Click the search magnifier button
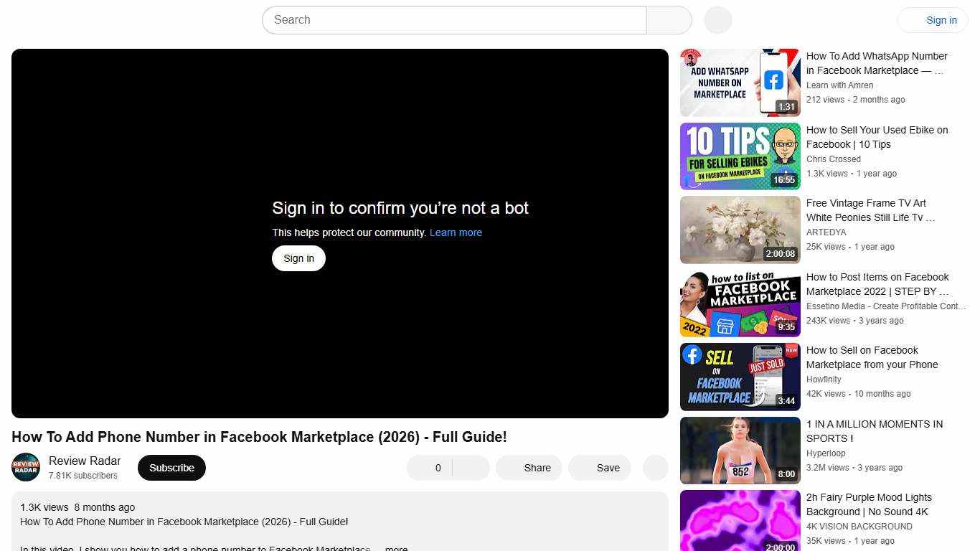This screenshot has height=551, width=980. pos(668,19)
